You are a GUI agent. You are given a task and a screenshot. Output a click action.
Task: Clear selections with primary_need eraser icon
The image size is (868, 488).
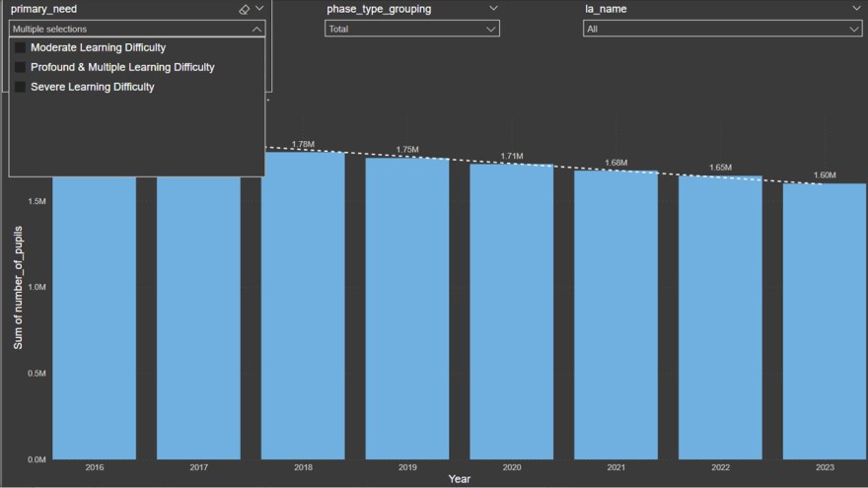(244, 9)
